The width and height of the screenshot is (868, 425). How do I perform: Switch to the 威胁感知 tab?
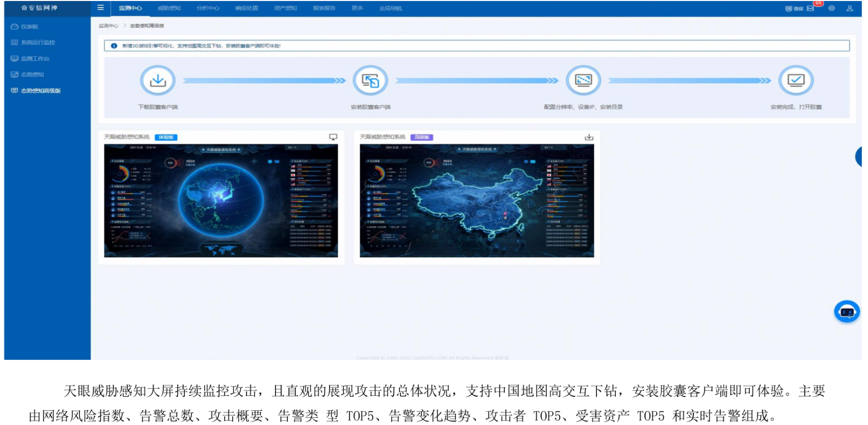coord(169,8)
